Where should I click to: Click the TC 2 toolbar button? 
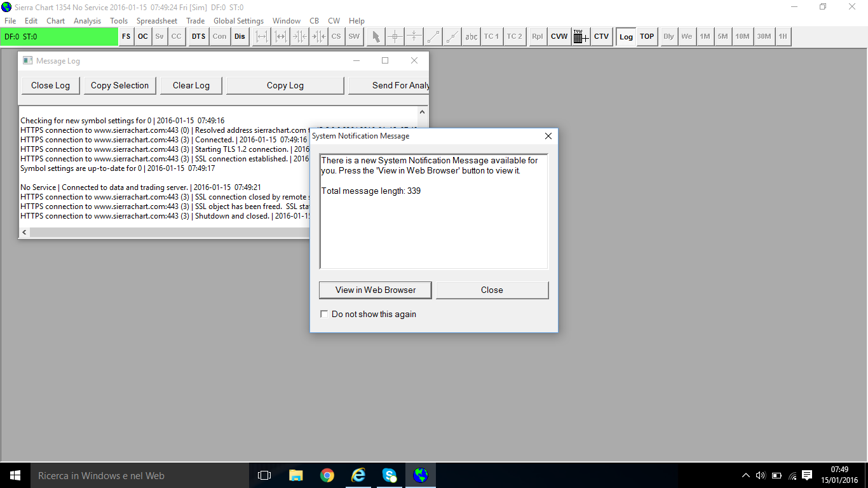tap(515, 36)
